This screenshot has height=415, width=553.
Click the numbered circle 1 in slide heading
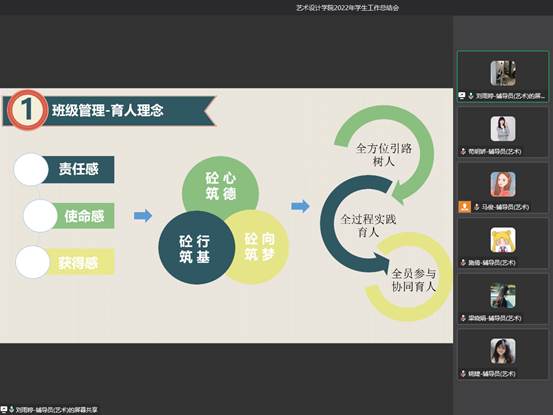[27, 110]
